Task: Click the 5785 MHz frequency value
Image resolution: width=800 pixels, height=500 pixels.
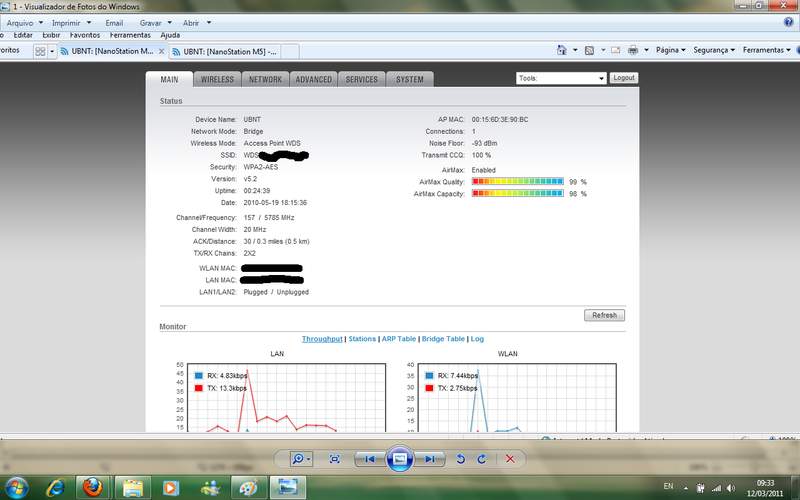Action: [279, 218]
